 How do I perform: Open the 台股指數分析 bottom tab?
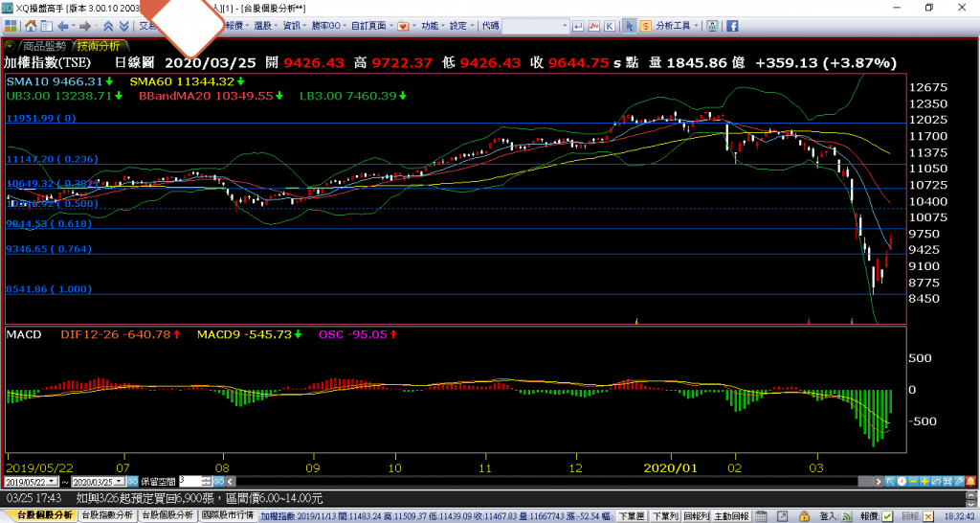click(107, 515)
